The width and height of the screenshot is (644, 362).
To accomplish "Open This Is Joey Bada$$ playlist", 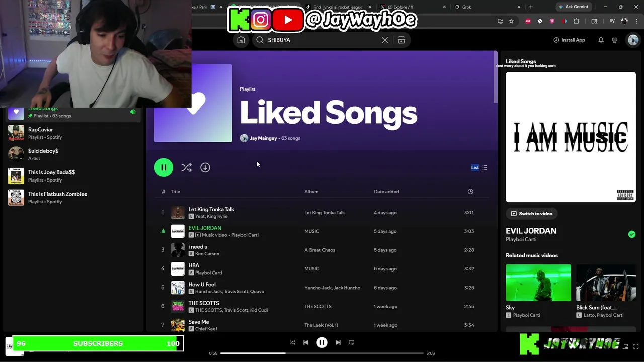I will [73, 176].
